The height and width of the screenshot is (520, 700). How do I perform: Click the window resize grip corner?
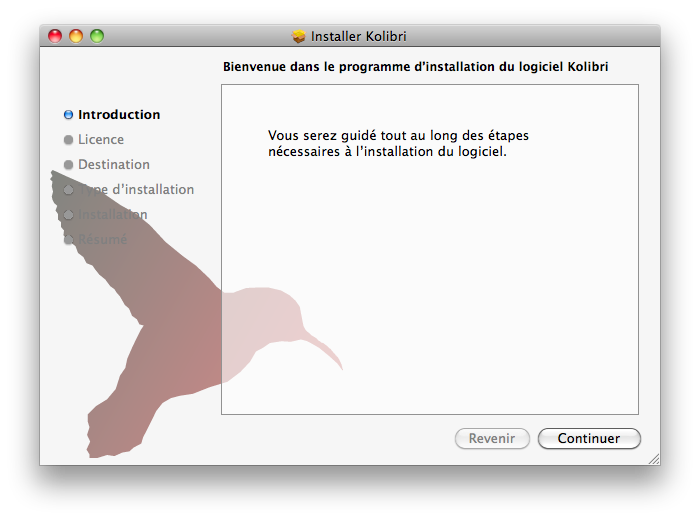tap(654, 459)
